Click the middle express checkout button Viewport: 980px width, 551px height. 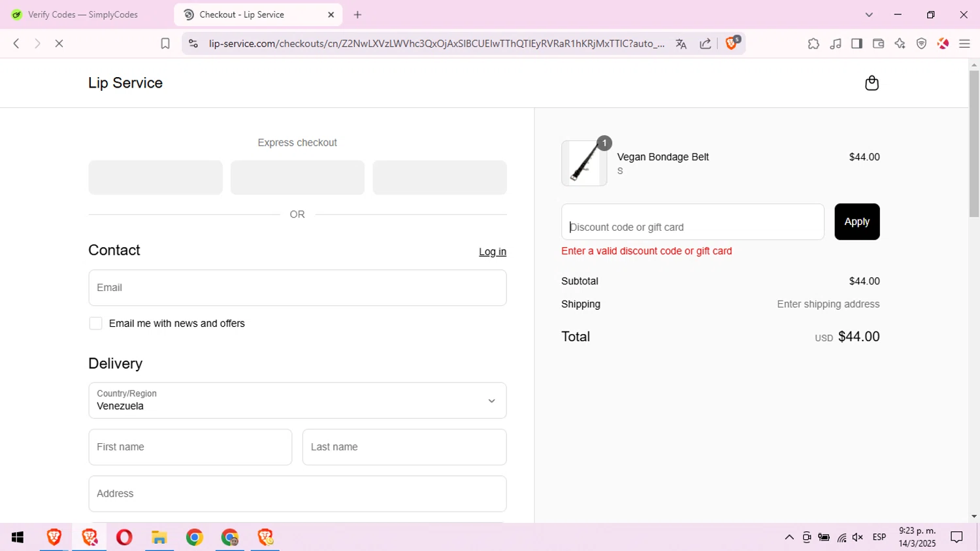click(297, 178)
